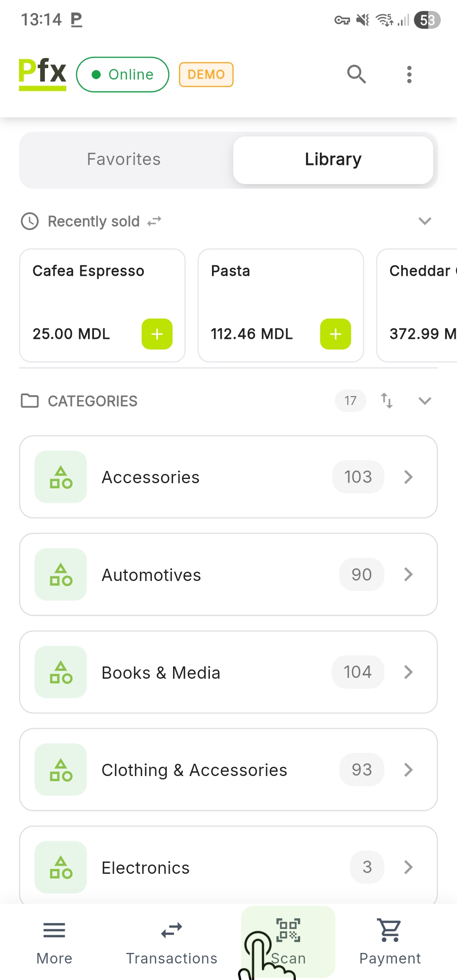
Task: Open Scan QR code tab
Action: [x=288, y=940]
